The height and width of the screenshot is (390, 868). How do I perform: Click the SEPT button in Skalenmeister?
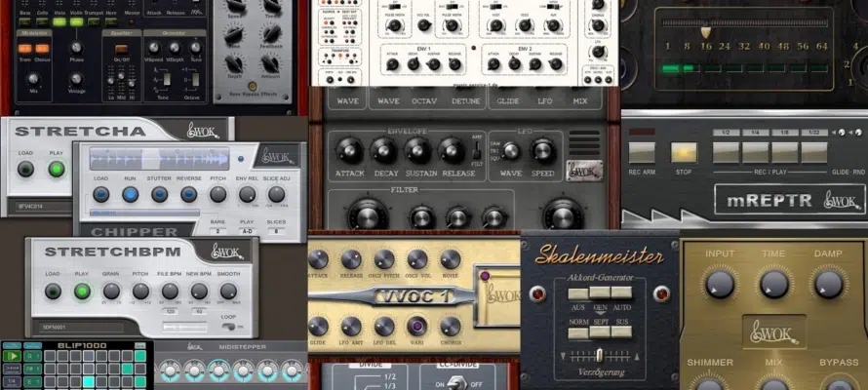click(x=600, y=331)
